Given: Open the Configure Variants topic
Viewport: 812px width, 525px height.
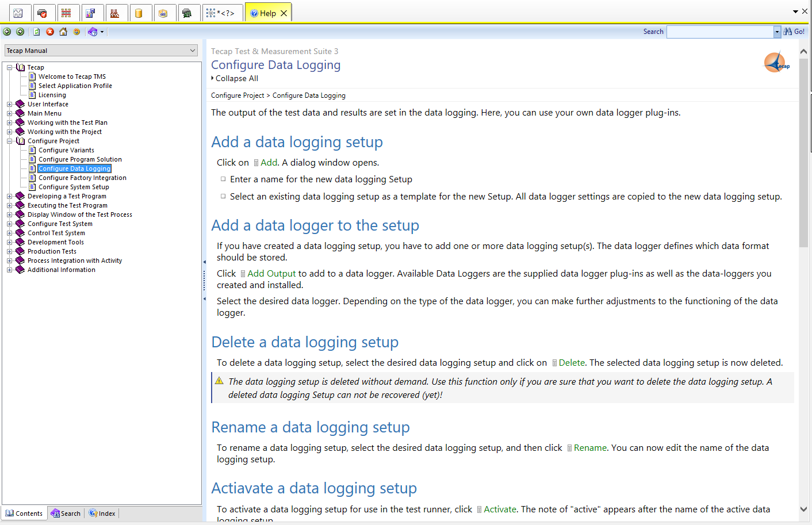Looking at the screenshot, I should 66,150.
